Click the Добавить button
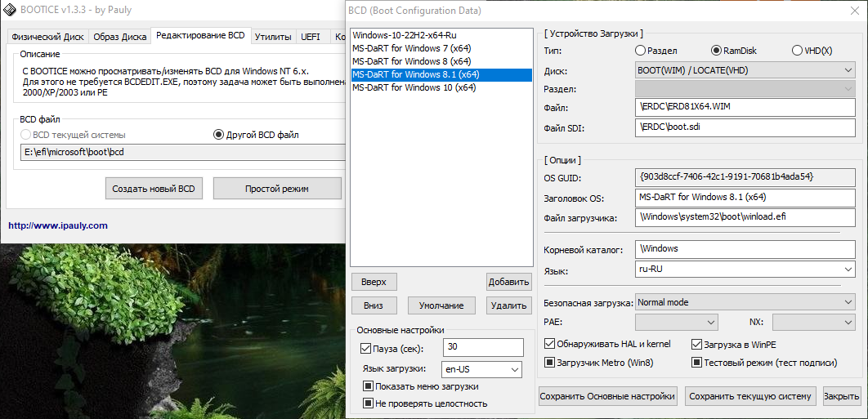 point(508,282)
